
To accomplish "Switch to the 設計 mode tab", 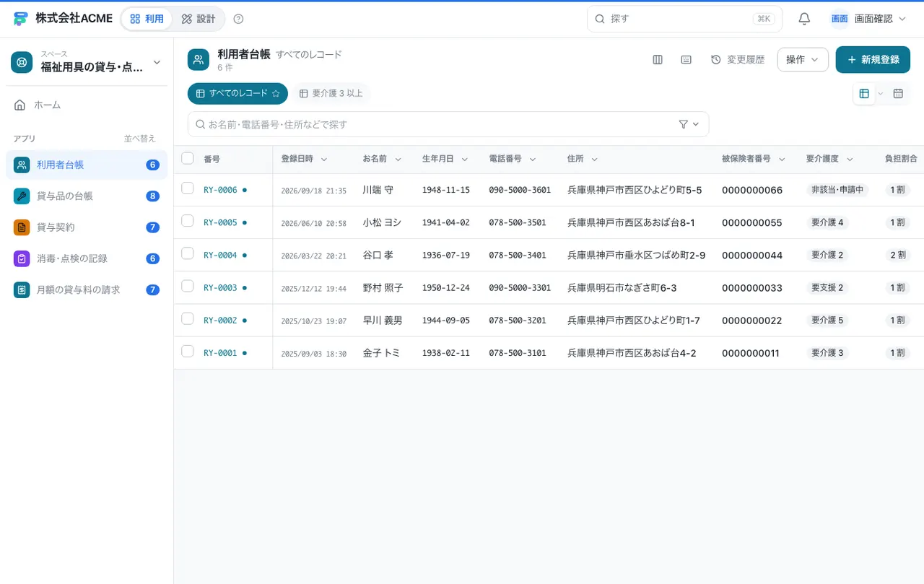I will (199, 19).
